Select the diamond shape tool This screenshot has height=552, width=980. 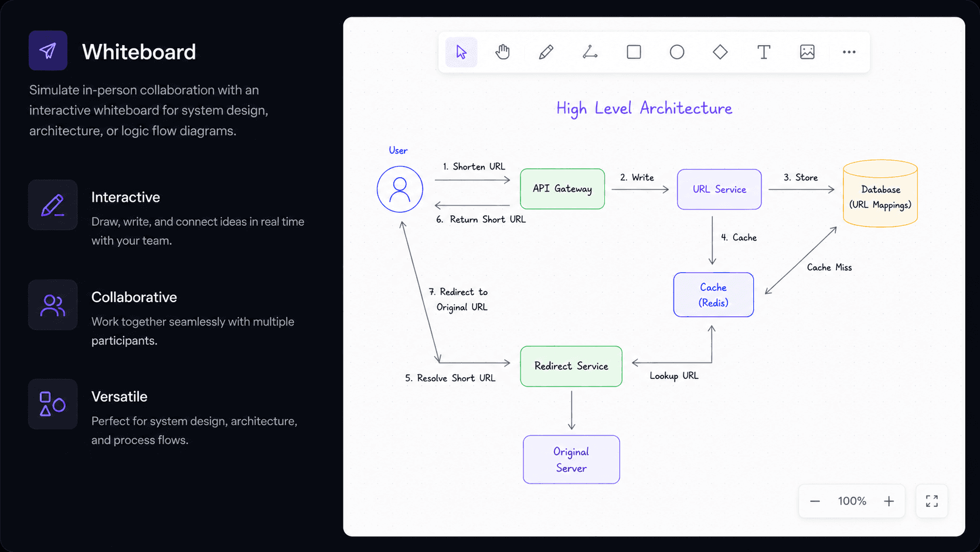coord(720,52)
